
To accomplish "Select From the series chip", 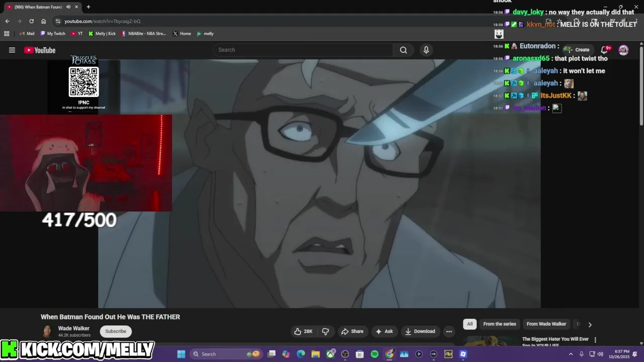I will click(x=500, y=324).
